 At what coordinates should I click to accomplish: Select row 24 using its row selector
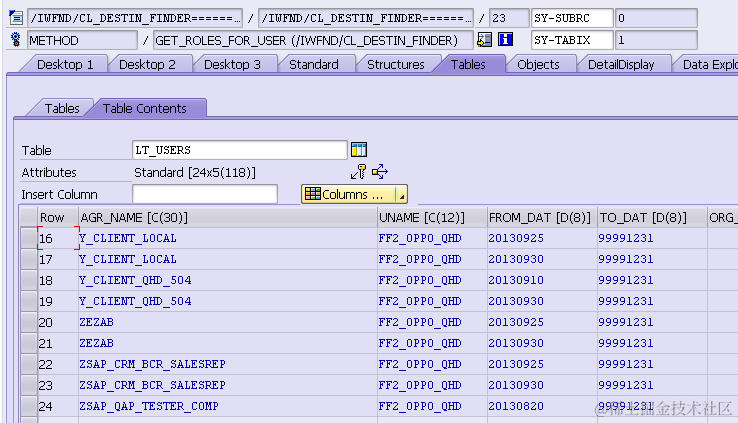tap(29, 406)
